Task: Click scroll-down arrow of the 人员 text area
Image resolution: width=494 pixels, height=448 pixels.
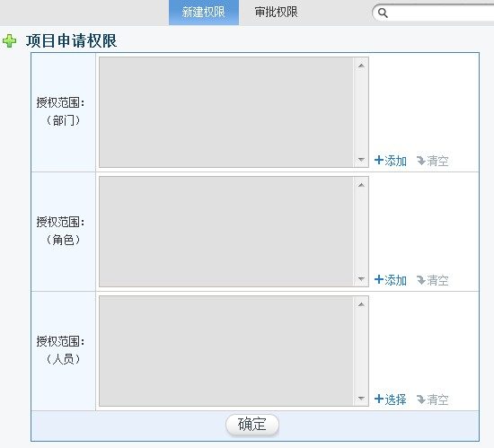Action: click(x=361, y=399)
